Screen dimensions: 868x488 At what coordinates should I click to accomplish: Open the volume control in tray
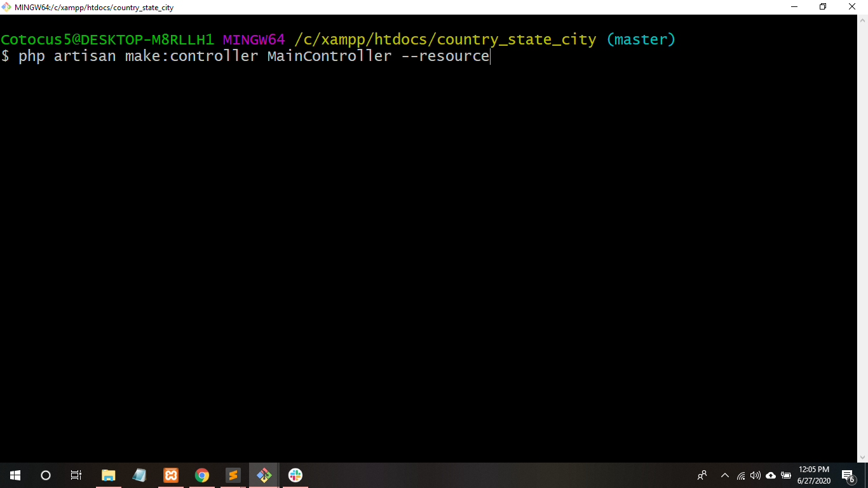[x=756, y=475]
